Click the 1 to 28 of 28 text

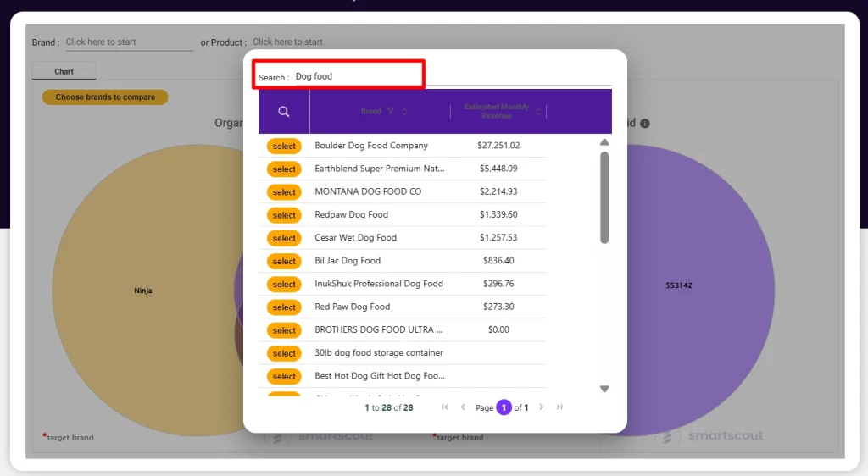click(x=388, y=407)
